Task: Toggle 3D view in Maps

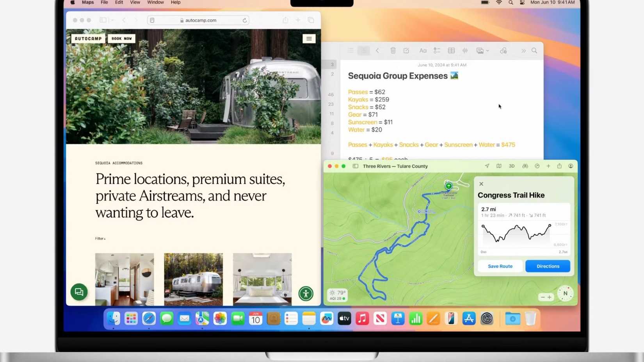Action: 511,166
